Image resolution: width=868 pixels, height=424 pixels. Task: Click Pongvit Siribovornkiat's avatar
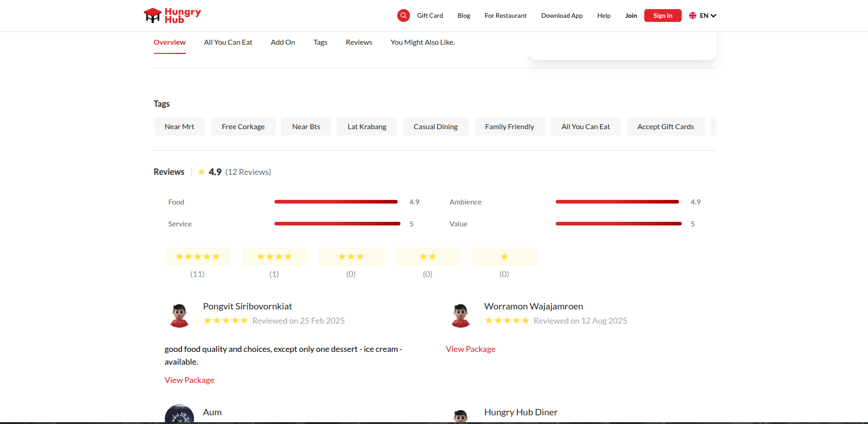pos(179,315)
